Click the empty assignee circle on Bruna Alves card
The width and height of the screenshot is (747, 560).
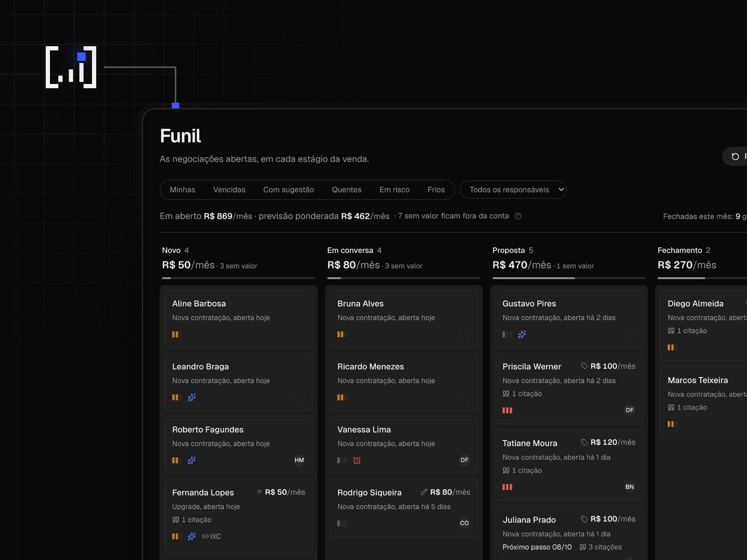click(x=465, y=334)
